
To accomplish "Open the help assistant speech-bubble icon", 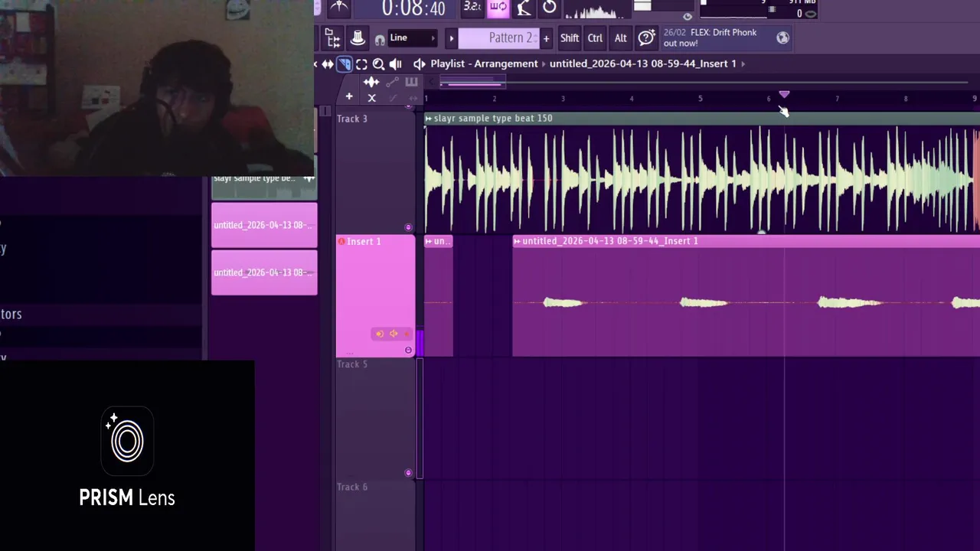I will tap(646, 37).
